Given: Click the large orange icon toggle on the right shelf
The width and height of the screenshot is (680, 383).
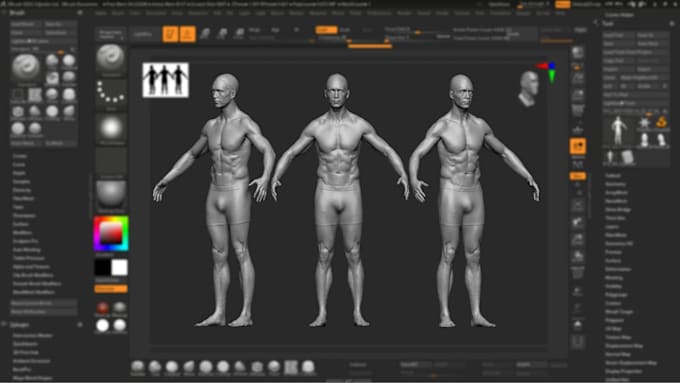Looking at the screenshot, I should pos(578,147).
